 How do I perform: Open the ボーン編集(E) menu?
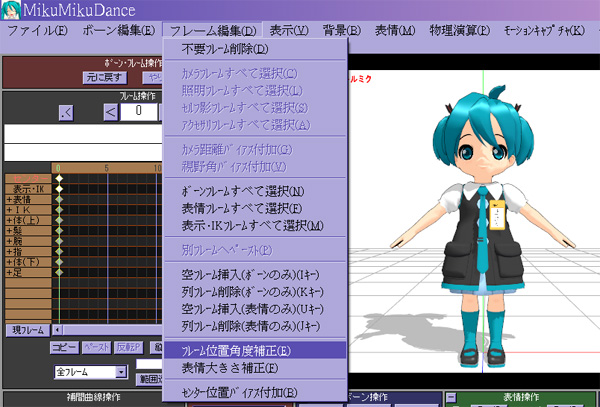click(x=119, y=30)
